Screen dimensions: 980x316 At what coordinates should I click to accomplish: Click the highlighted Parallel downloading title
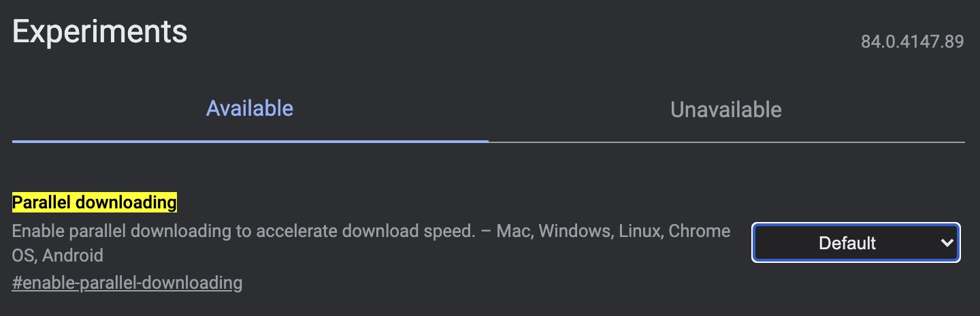click(95, 202)
